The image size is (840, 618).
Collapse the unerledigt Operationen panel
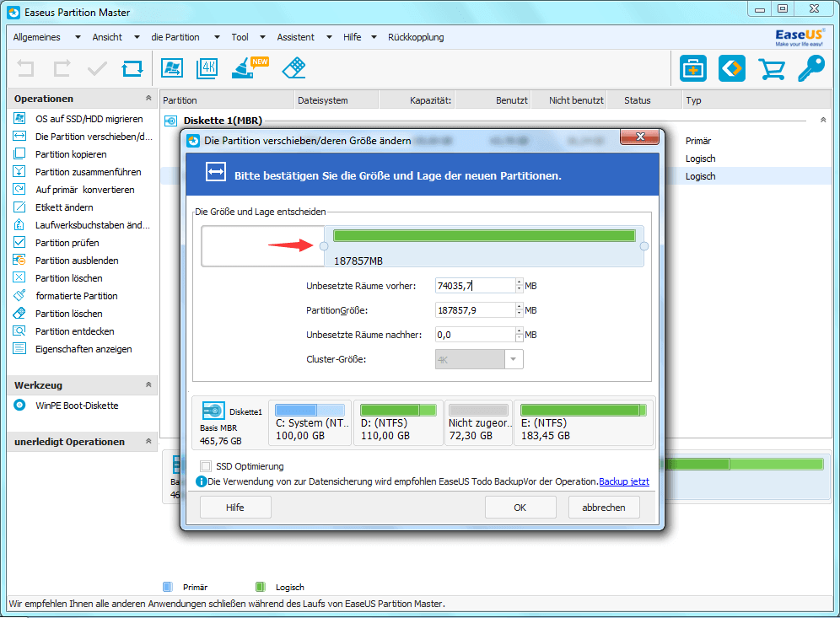click(x=148, y=441)
